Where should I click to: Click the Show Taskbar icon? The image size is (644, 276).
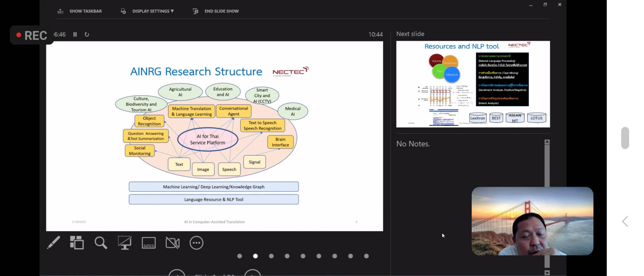coord(60,11)
